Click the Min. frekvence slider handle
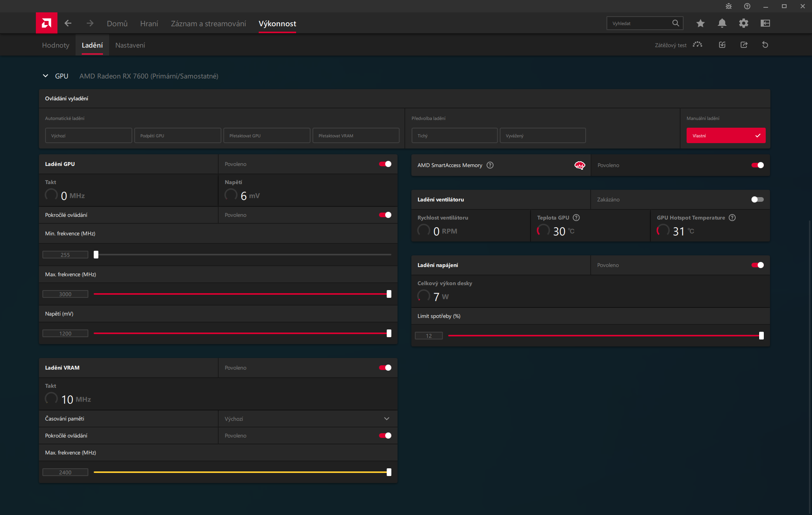Image resolution: width=812 pixels, height=515 pixels. 96,255
